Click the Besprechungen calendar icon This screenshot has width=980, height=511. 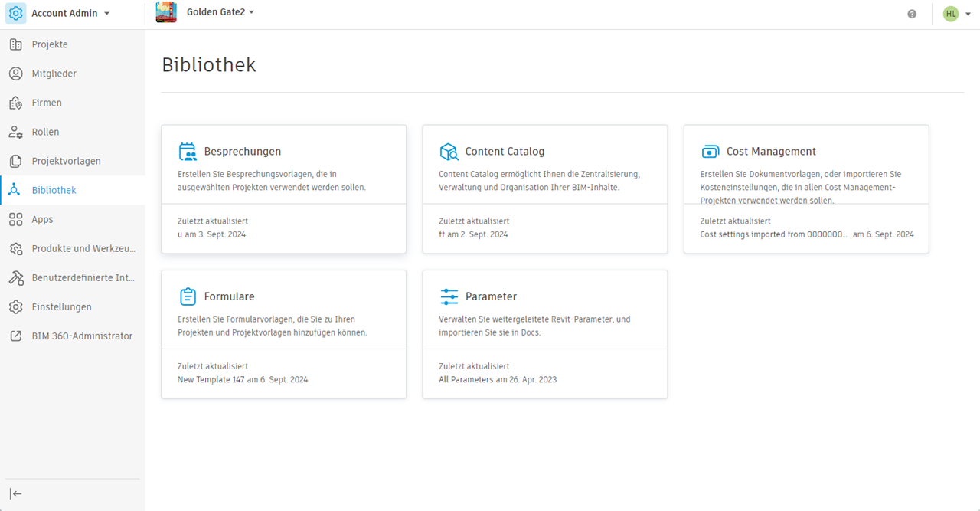(x=188, y=151)
